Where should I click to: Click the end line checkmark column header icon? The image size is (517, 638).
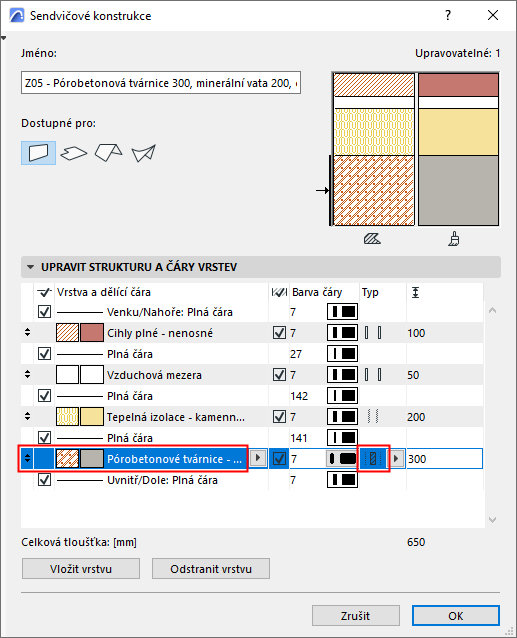44,292
